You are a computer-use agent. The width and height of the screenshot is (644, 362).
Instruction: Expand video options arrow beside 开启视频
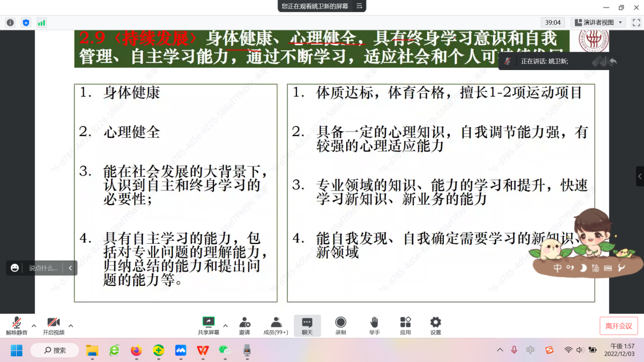(71, 325)
